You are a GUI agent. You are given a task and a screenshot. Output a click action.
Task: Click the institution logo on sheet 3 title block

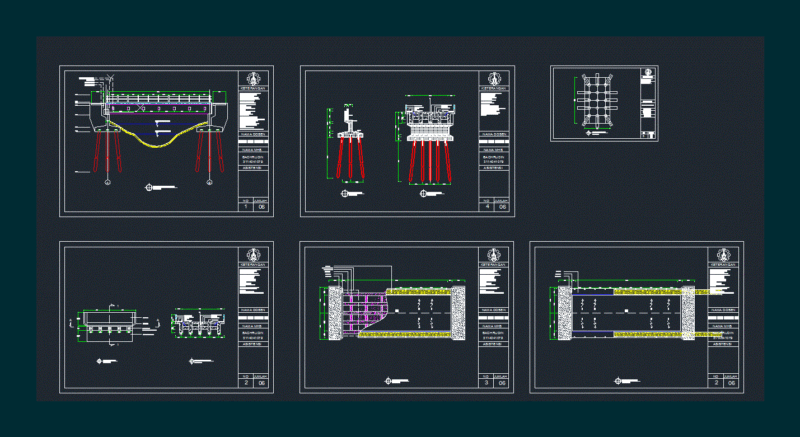pos(493,254)
